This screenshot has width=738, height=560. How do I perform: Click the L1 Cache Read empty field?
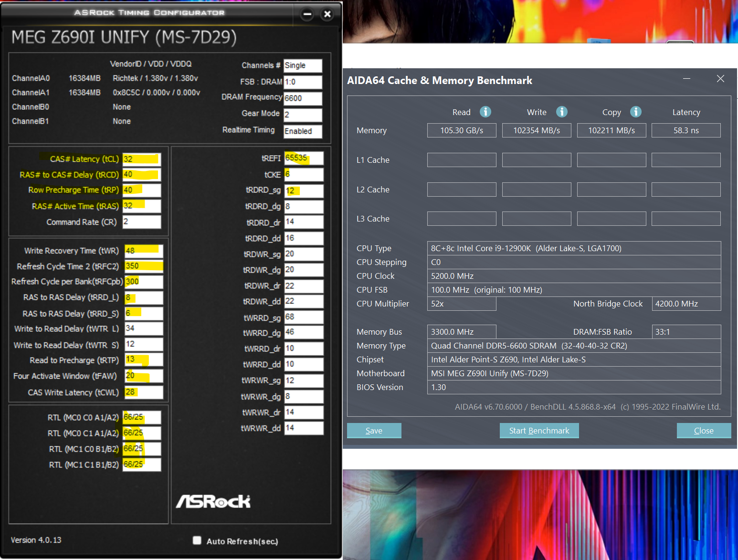(462, 160)
